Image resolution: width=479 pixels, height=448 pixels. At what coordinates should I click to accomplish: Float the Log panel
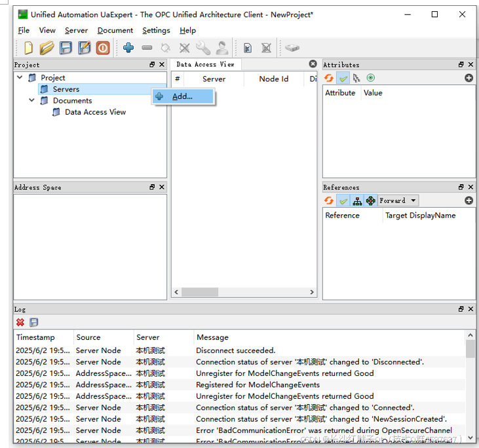pyautogui.click(x=461, y=309)
